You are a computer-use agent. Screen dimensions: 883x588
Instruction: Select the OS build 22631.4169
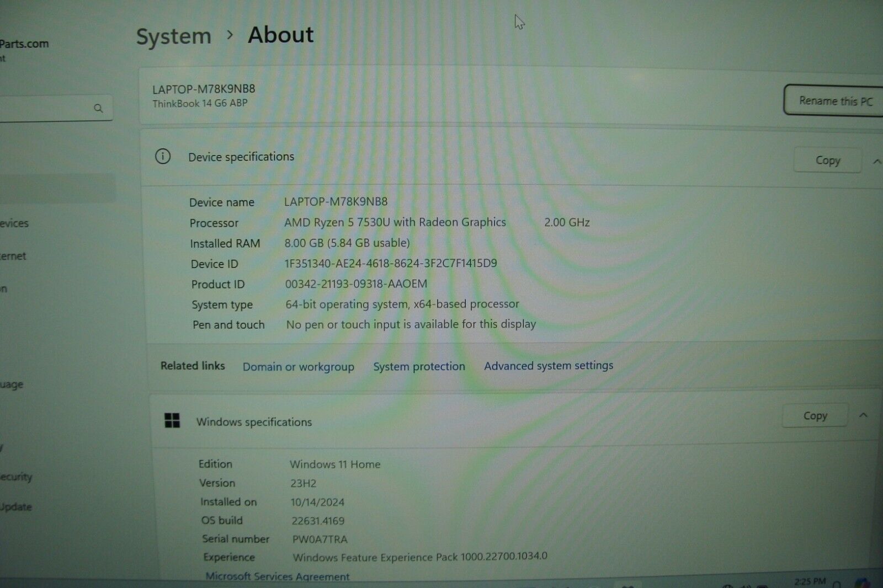tap(318, 521)
